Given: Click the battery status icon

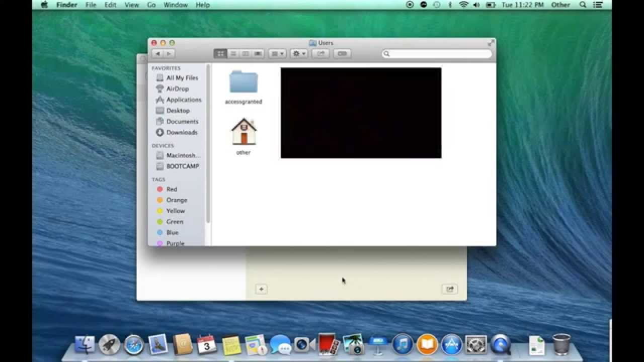Looking at the screenshot, I should pyautogui.click(x=491, y=5).
